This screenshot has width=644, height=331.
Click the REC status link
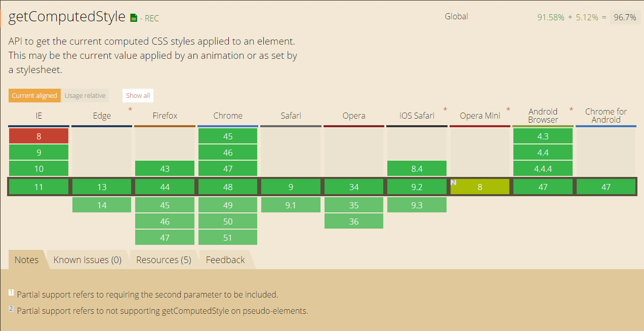151,19
